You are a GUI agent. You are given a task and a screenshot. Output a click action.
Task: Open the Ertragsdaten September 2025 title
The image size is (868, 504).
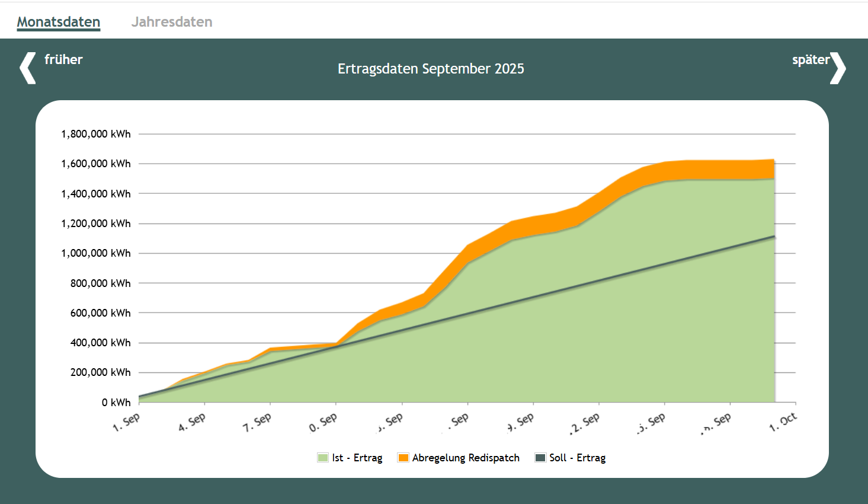pos(431,68)
